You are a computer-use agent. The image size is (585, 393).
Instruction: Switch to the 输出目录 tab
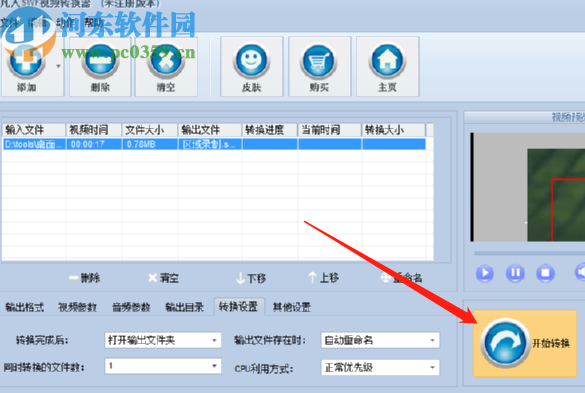tap(184, 307)
